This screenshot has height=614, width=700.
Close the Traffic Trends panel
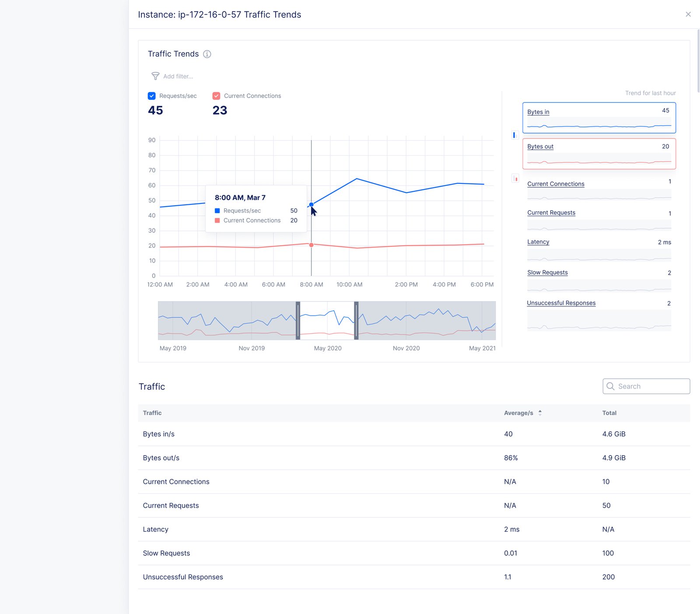pyautogui.click(x=688, y=14)
